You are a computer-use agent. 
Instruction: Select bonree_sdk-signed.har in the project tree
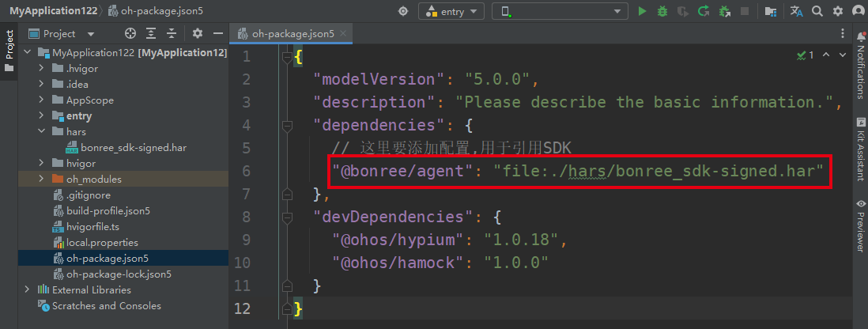133,148
